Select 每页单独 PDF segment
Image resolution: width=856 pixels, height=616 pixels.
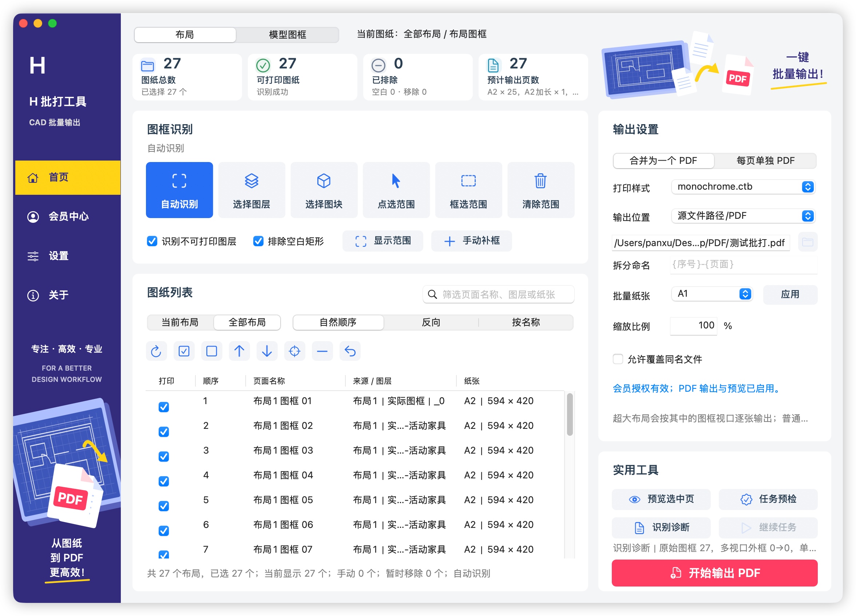click(x=765, y=161)
